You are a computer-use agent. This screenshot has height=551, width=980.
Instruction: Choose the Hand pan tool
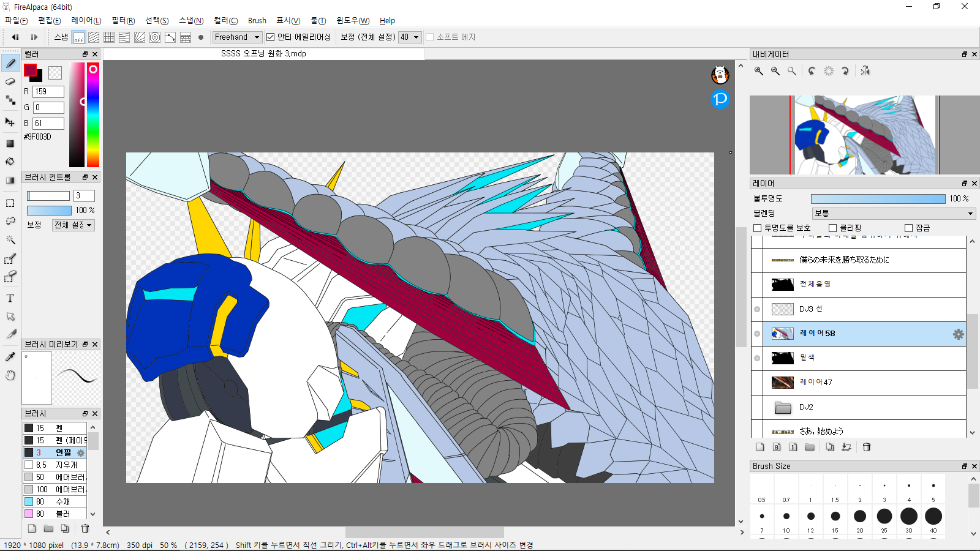tap(10, 375)
